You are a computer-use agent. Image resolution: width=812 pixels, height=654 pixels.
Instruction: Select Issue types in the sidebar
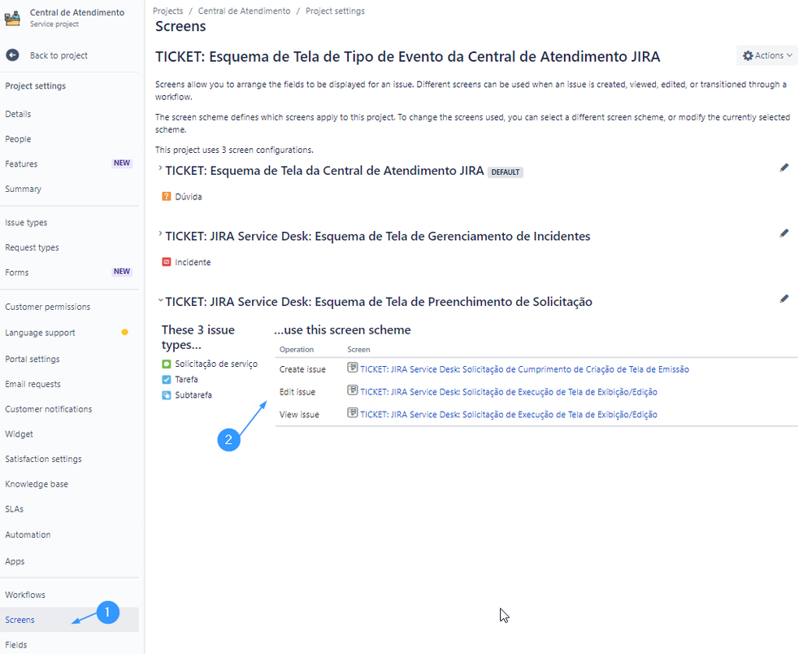click(26, 221)
